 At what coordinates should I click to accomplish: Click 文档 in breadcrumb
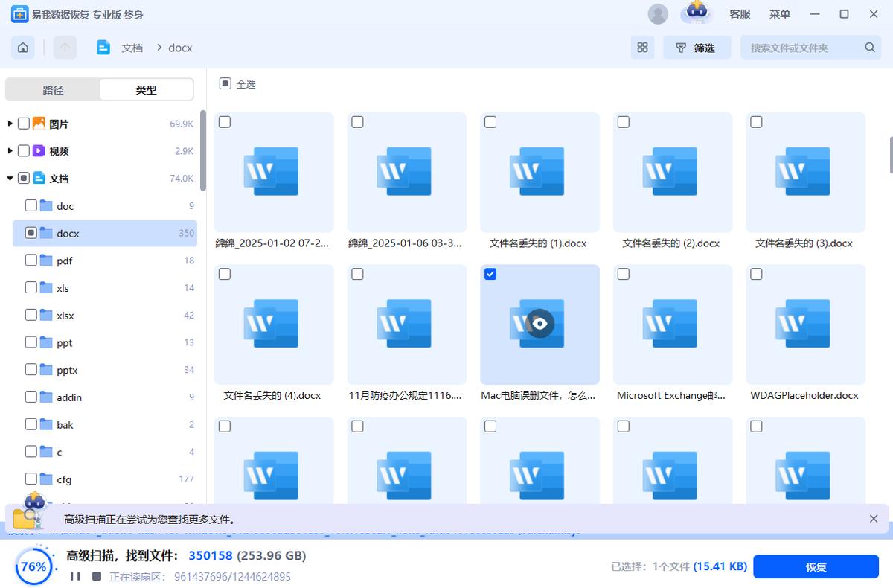pyautogui.click(x=132, y=48)
